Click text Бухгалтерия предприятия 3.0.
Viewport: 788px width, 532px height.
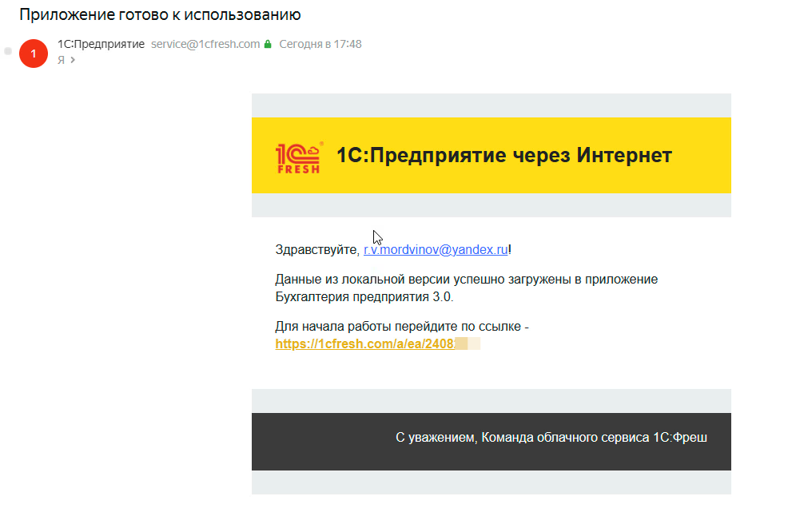coord(364,297)
